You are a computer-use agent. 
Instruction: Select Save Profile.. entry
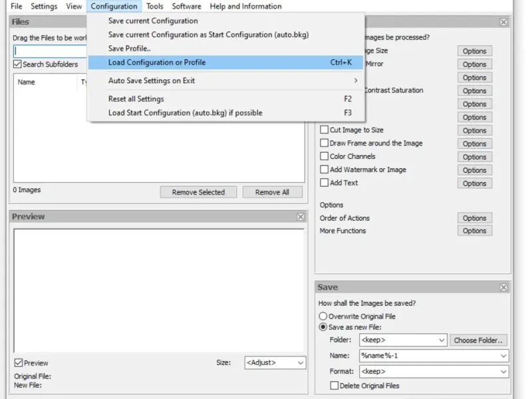point(225,49)
